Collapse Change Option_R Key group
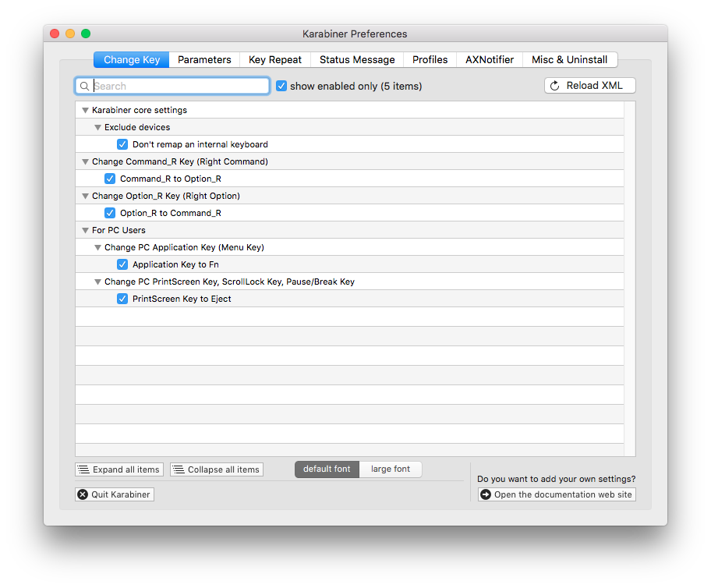 tap(85, 196)
